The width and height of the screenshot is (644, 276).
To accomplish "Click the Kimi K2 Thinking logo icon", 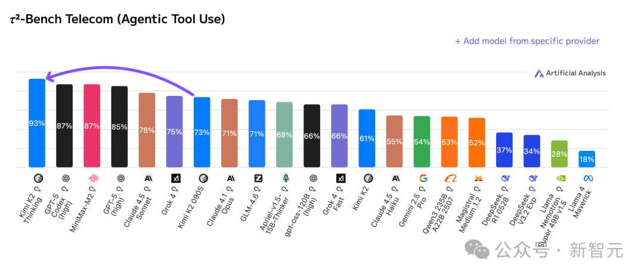I will click(37, 178).
